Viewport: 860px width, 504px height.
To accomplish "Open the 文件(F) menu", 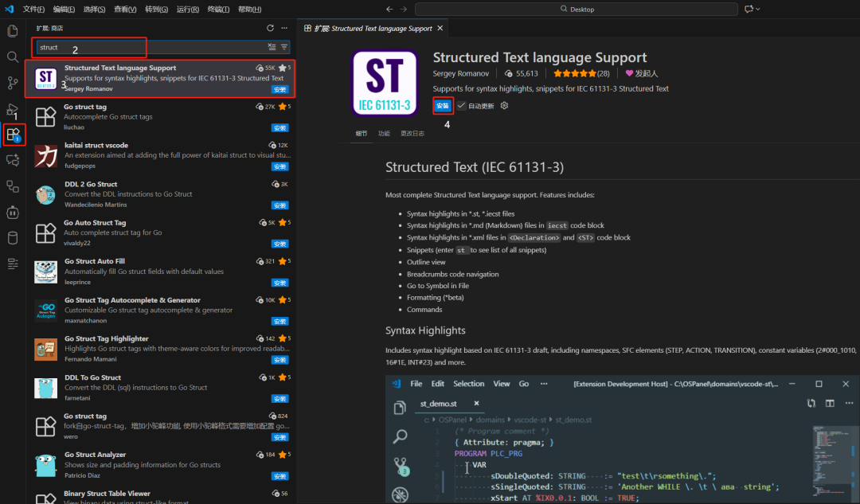I will click(x=33, y=9).
